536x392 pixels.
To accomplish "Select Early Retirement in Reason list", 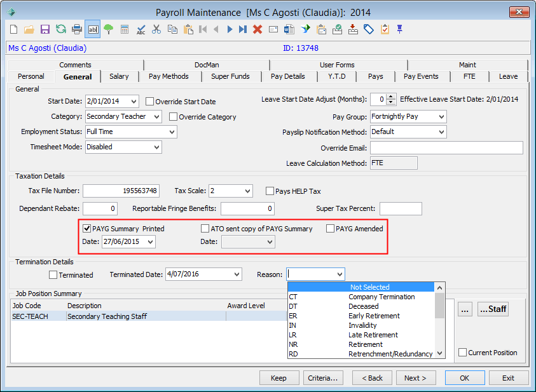I will point(361,316).
